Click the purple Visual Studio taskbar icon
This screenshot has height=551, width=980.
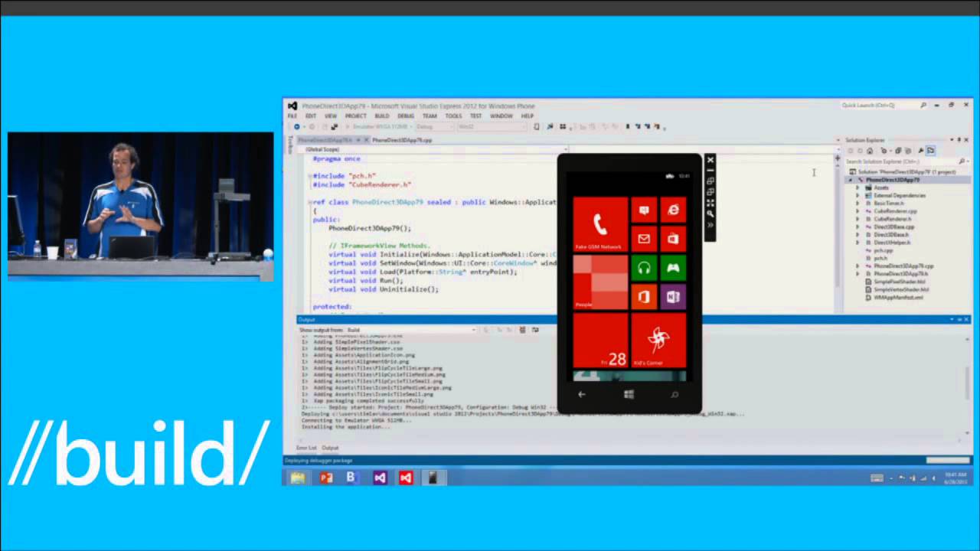point(380,478)
